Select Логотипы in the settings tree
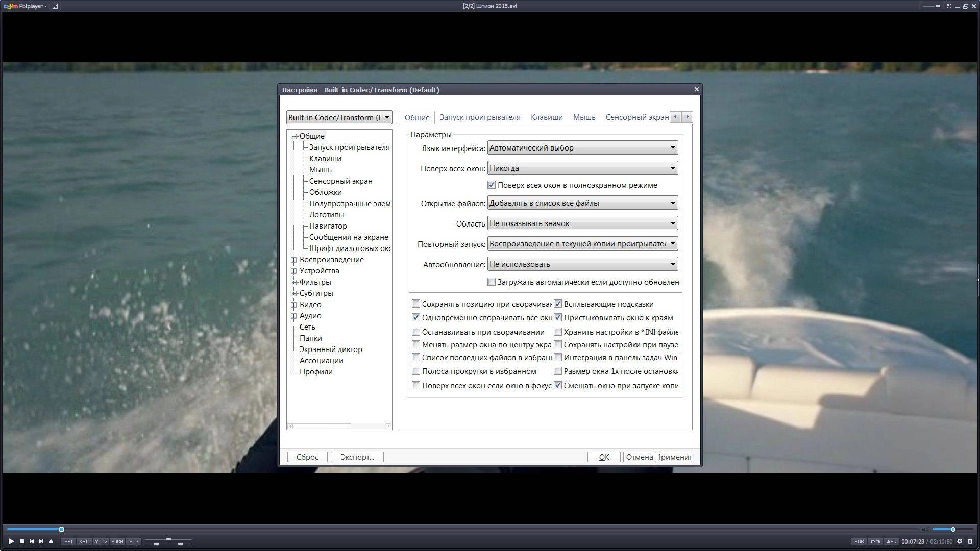980x551 pixels. tap(327, 215)
